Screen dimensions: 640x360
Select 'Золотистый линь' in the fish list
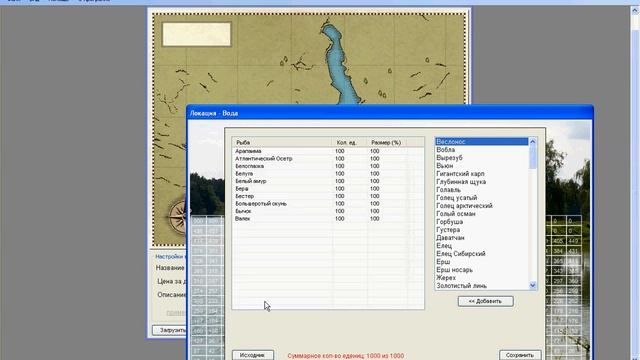[482, 286]
